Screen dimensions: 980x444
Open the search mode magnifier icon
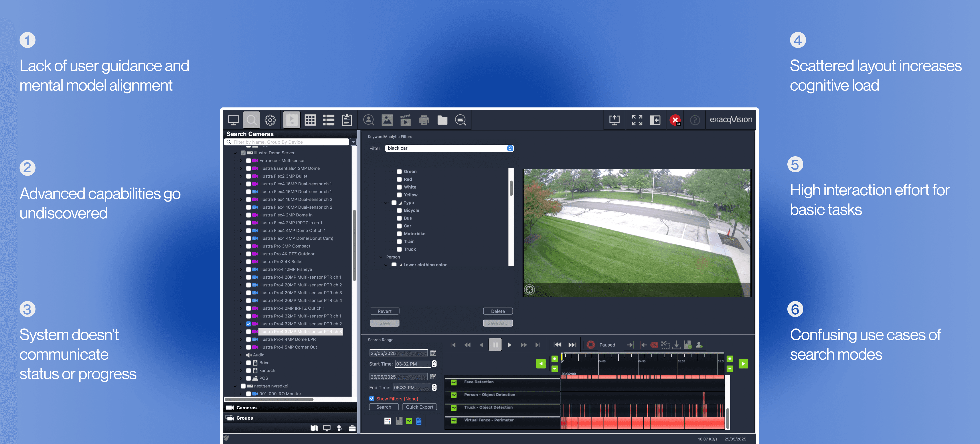point(251,120)
